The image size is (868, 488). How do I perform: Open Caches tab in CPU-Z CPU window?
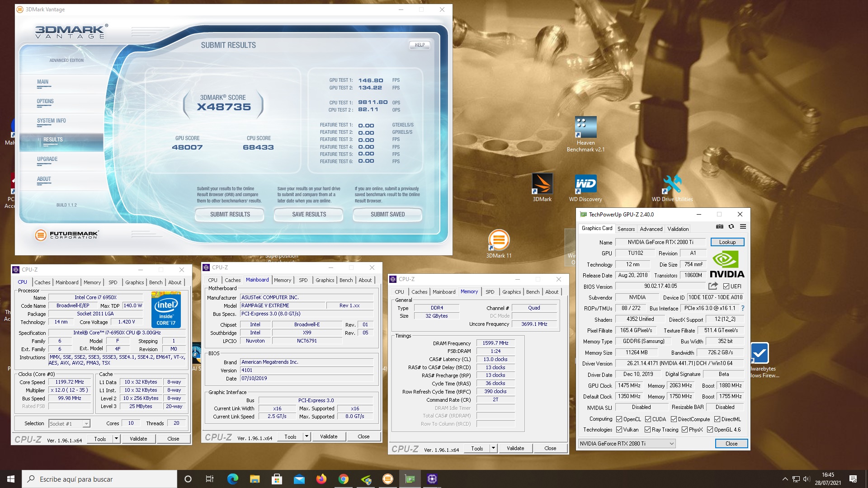pyautogui.click(x=42, y=282)
